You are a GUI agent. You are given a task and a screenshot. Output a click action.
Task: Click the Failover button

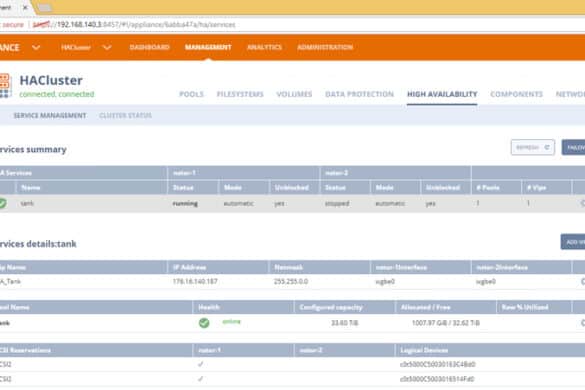[573, 147]
